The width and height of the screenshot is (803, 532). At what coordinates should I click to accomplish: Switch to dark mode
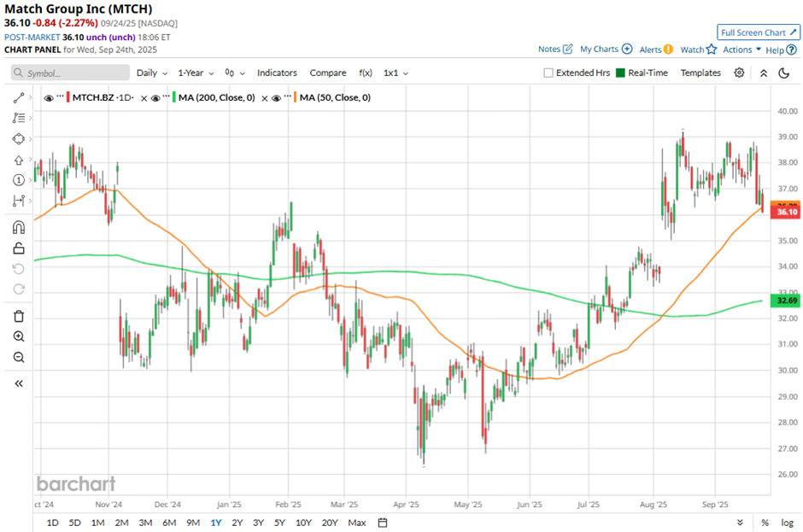coord(783,73)
